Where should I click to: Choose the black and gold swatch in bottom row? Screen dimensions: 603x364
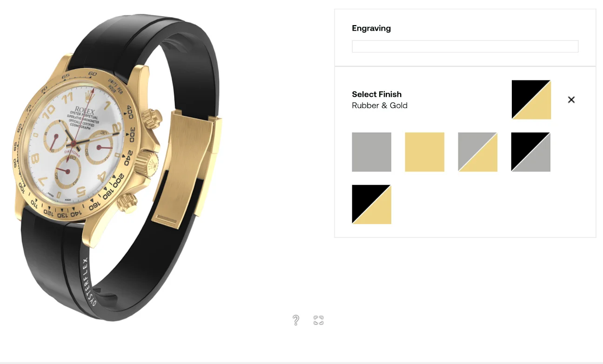tap(371, 205)
